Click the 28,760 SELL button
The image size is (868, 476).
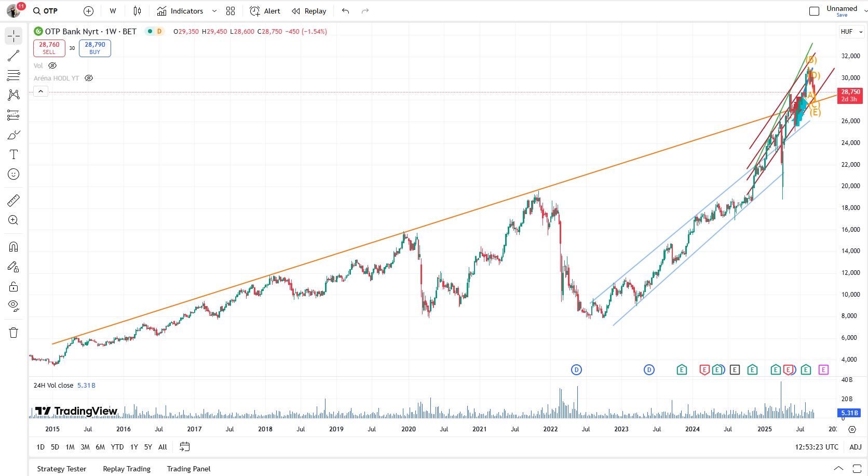49,48
